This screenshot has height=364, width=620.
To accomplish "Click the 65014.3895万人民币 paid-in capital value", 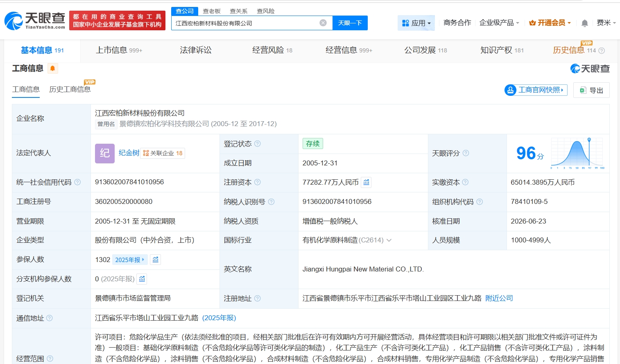I will click(543, 182).
